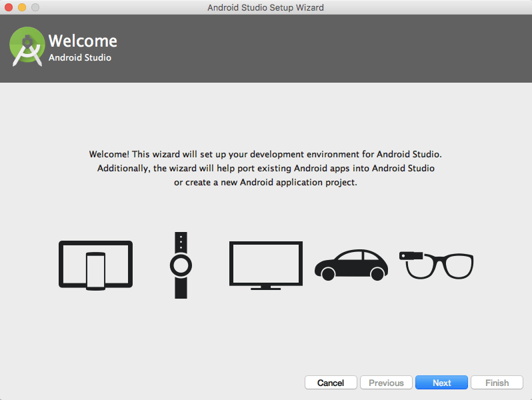Click the Cancel button
532x400 pixels.
pos(331,383)
